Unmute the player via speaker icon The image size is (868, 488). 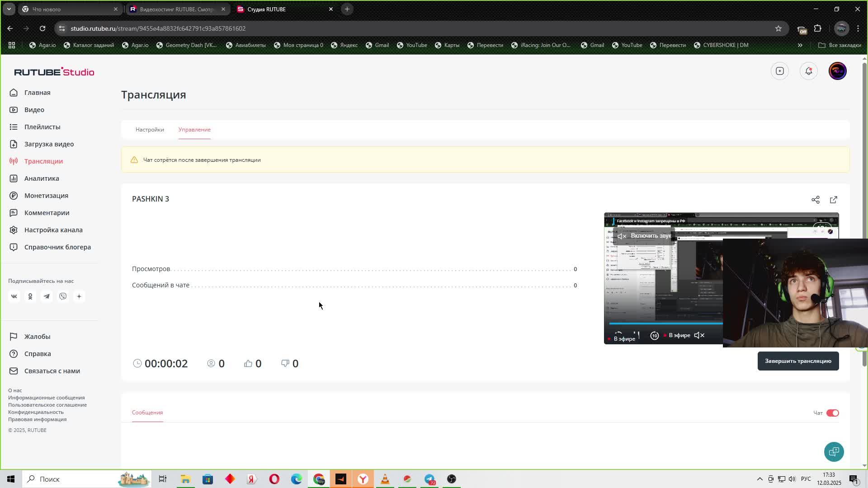[x=699, y=335]
